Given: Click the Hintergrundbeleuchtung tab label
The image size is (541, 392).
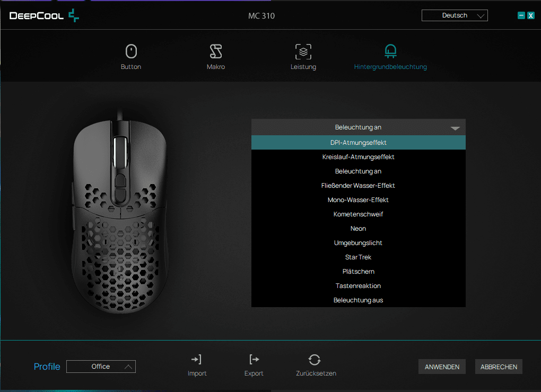Looking at the screenshot, I should (390, 67).
